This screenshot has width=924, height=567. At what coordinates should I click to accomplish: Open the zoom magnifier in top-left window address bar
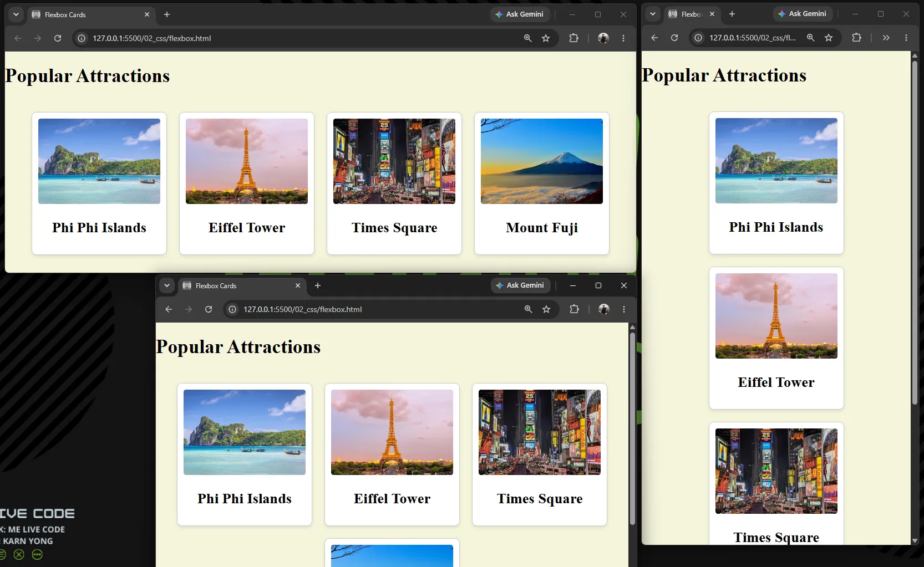click(x=528, y=38)
